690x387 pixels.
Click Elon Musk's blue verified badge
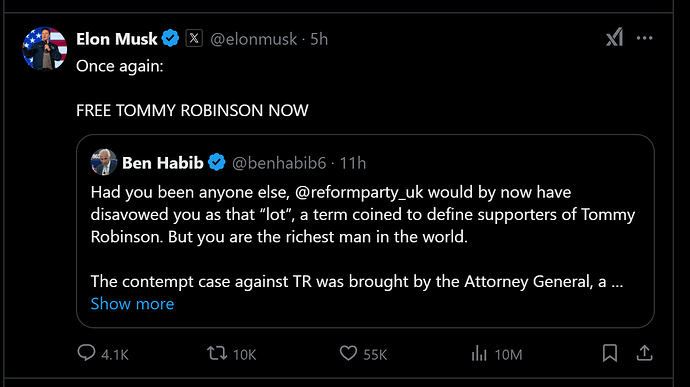(x=170, y=39)
